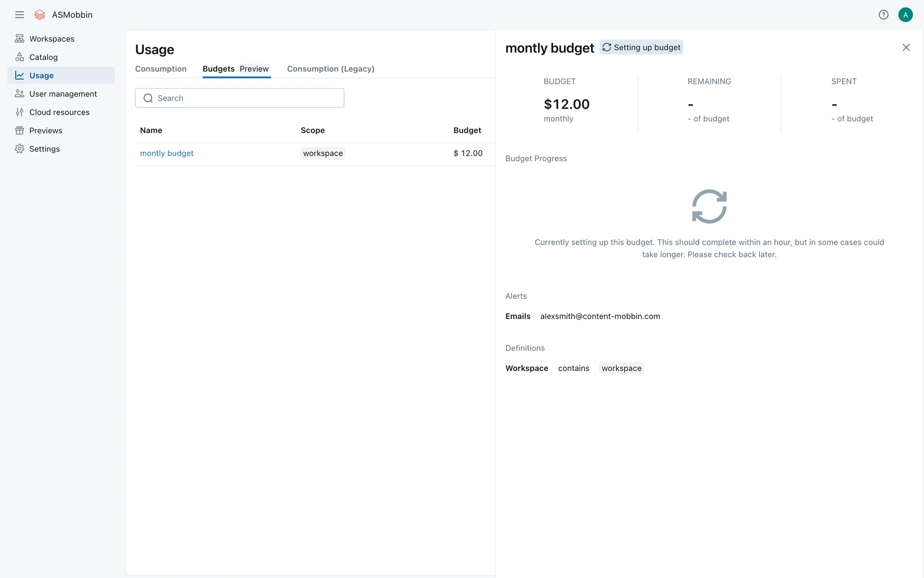Click the Cloud resources sidebar icon

(19, 112)
